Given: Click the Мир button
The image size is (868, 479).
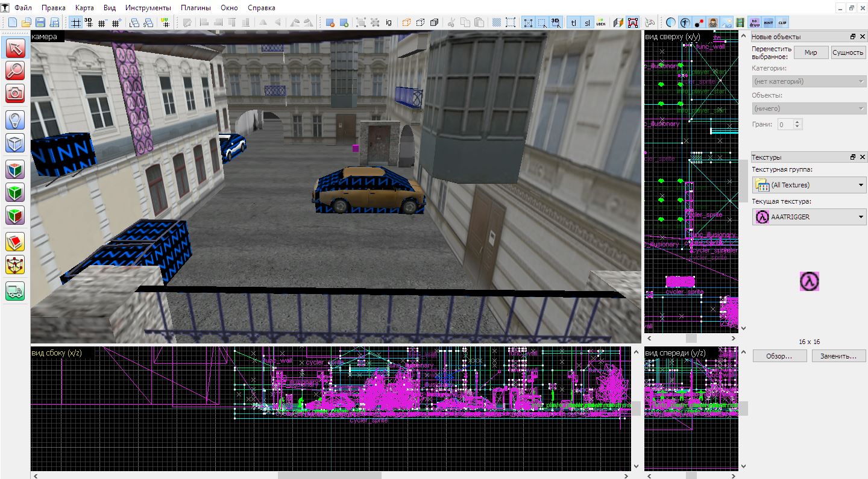Looking at the screenshot, I should coord(811,52).
